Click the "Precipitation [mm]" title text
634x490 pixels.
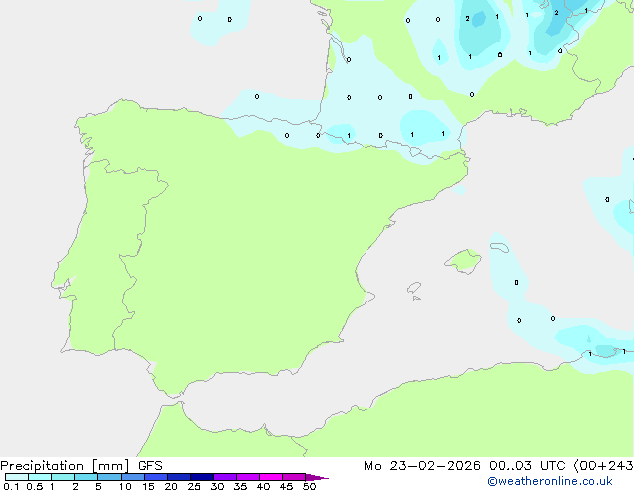[x=65, y=466]
